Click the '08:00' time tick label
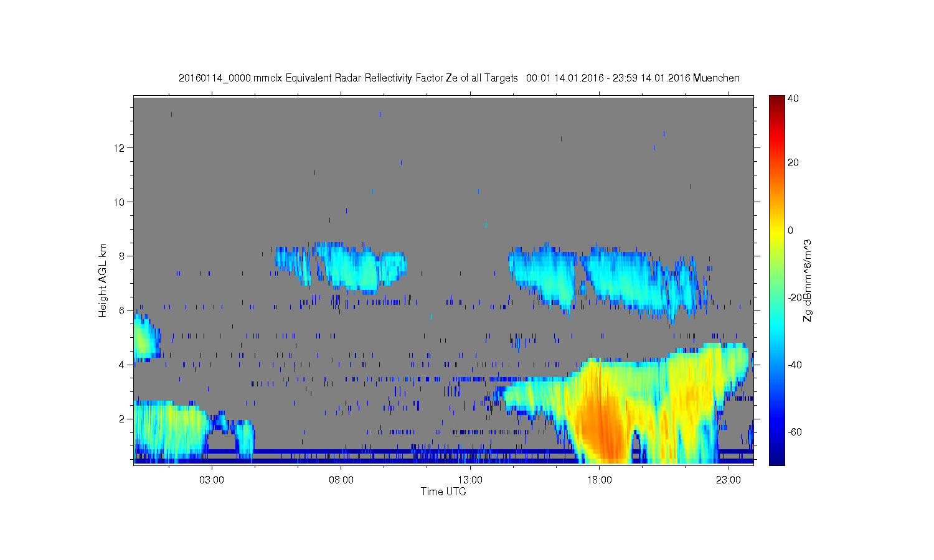 [x=341, y=480]
